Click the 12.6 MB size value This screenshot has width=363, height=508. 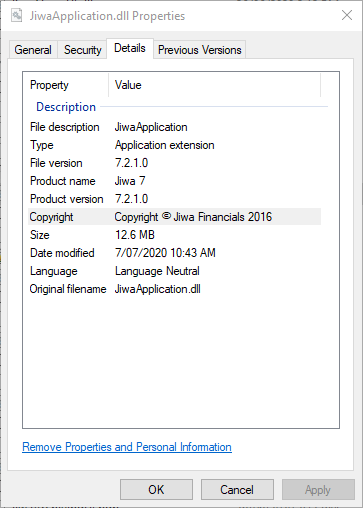[x=135, y=235]
